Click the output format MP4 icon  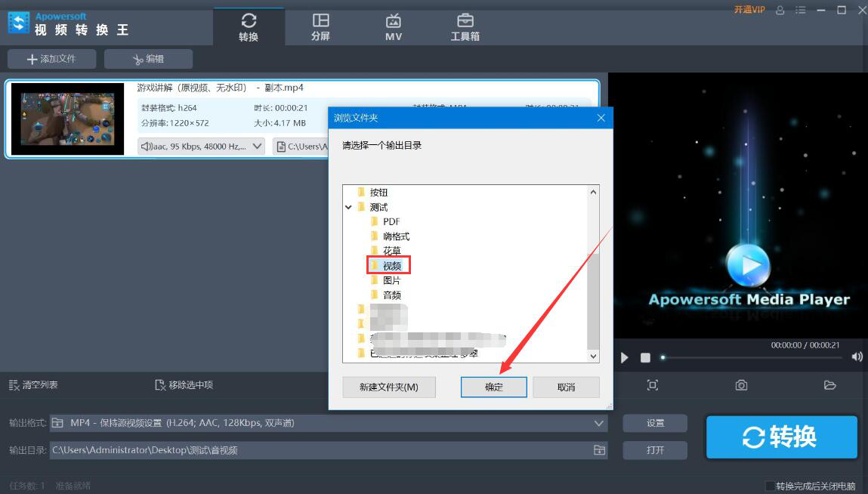tap(57, 423)
